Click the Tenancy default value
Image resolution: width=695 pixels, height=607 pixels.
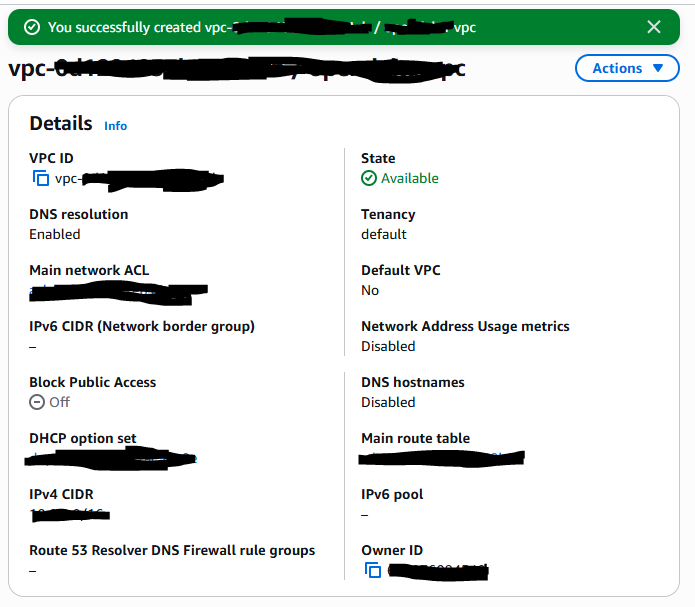point(384,234)
